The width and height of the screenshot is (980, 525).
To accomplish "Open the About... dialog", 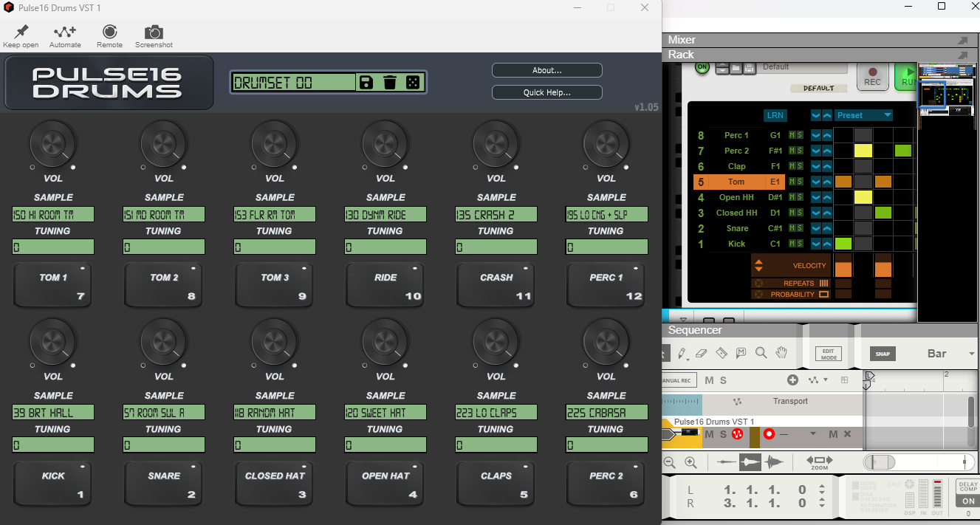I will point(546,70).
